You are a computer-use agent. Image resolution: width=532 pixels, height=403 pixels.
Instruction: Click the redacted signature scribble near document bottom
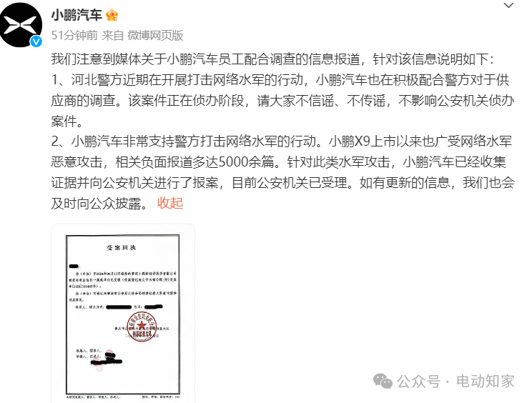tap(107, 362)
